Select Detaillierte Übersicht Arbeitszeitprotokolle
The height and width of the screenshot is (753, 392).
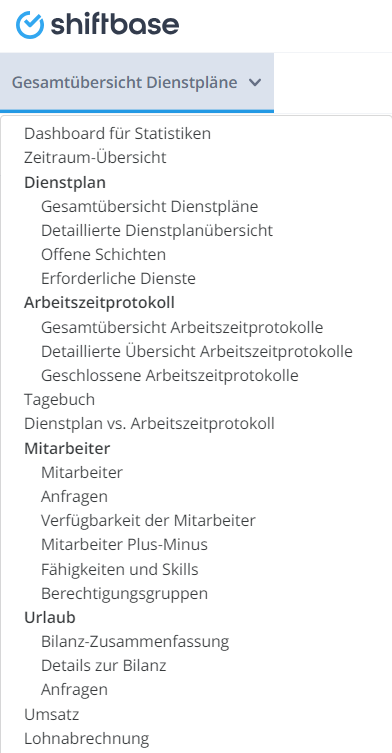[197, 352]
